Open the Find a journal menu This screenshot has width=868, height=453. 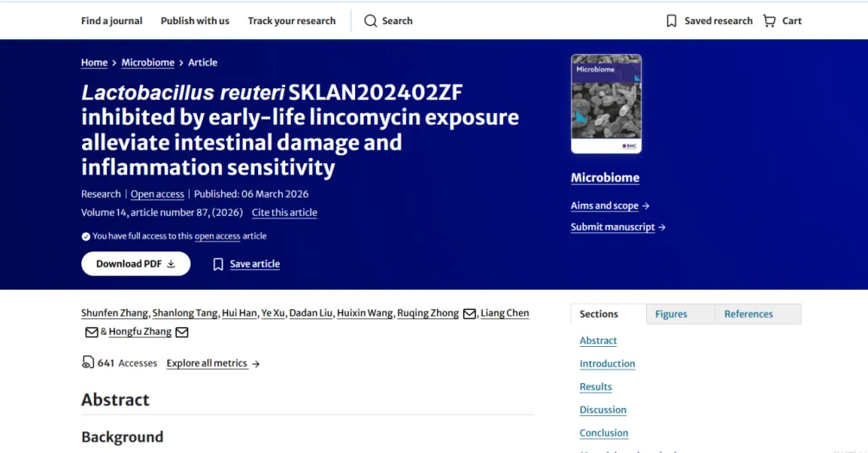coord(112,21)
